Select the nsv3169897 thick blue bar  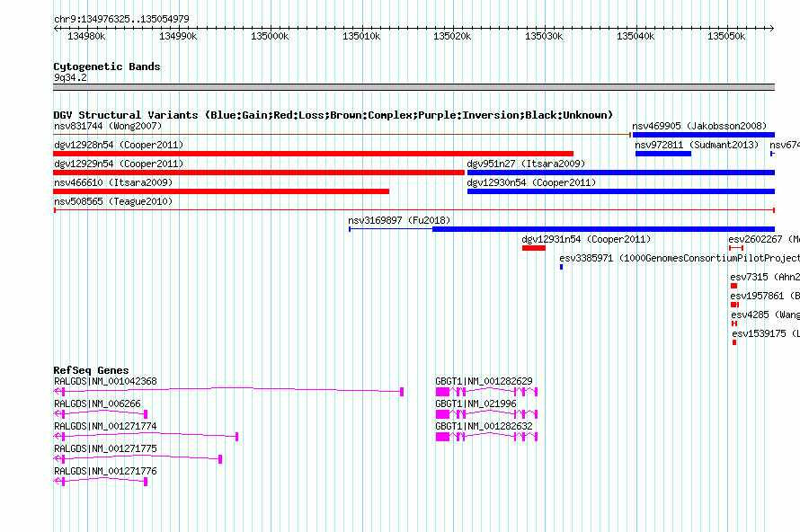[603, 229]
